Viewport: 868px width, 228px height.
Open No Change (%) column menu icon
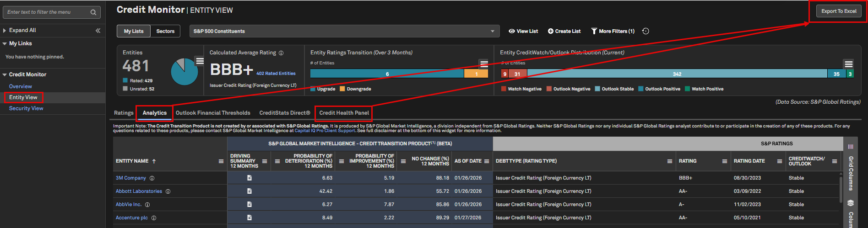[403, 161]
